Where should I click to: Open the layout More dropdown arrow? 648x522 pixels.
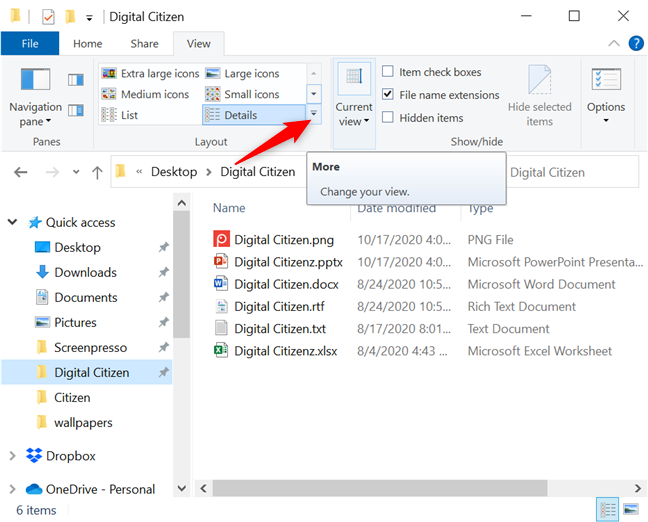point(314,113)
